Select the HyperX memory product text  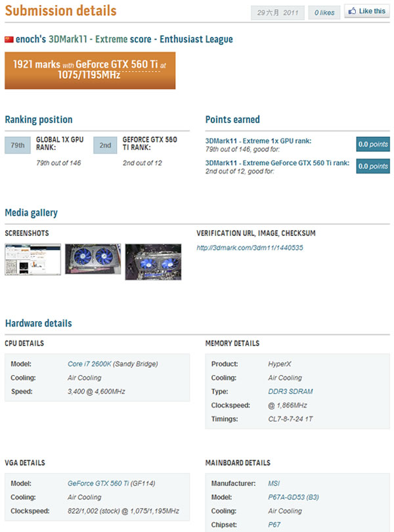click(280, 364)
